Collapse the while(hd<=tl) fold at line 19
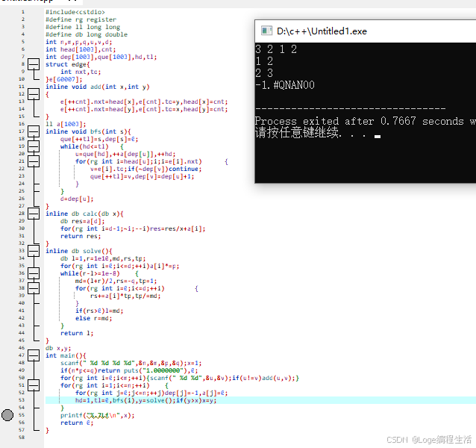Image resolution: width=476 pixels, height=448 pixels. click(34, 146)
